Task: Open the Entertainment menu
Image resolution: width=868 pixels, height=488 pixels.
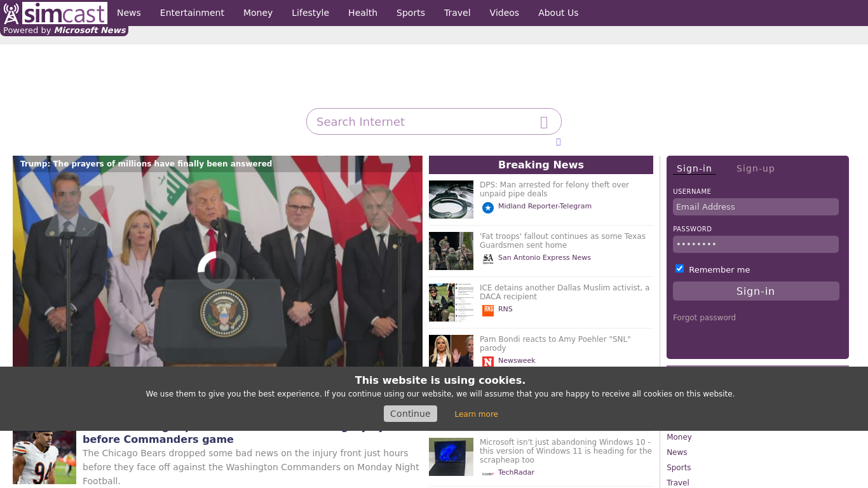Action: pyautogui.click(x=192, y=13)
